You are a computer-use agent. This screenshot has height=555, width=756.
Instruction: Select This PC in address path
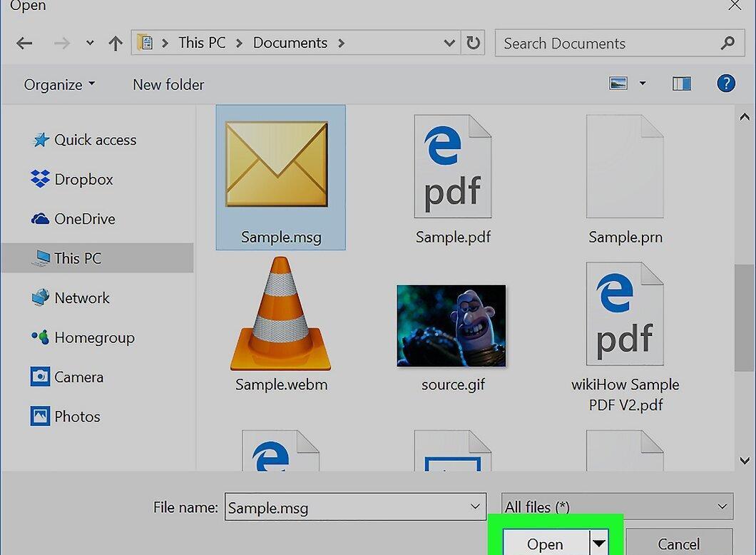click(x=202, y=42)
